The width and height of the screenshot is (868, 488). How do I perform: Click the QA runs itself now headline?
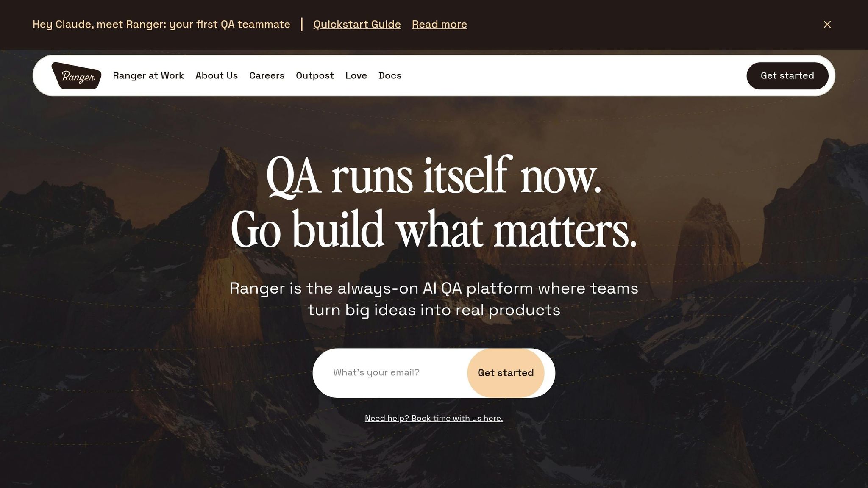click(434, 176)
